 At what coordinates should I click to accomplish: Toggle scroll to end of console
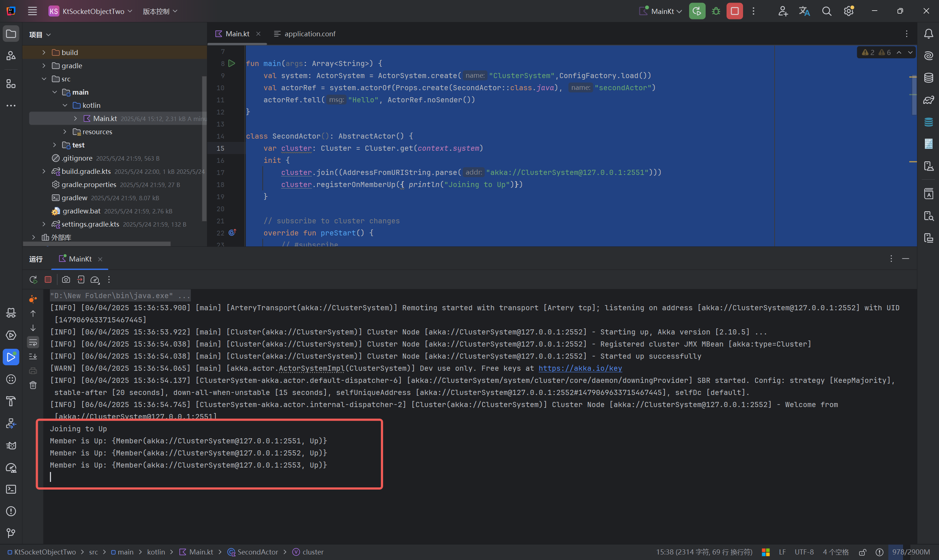[x=33, y=356]
